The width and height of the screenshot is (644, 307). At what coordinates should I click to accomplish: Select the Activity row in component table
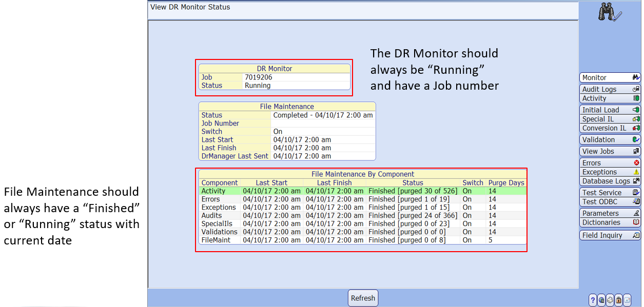(x=362, y=191)
